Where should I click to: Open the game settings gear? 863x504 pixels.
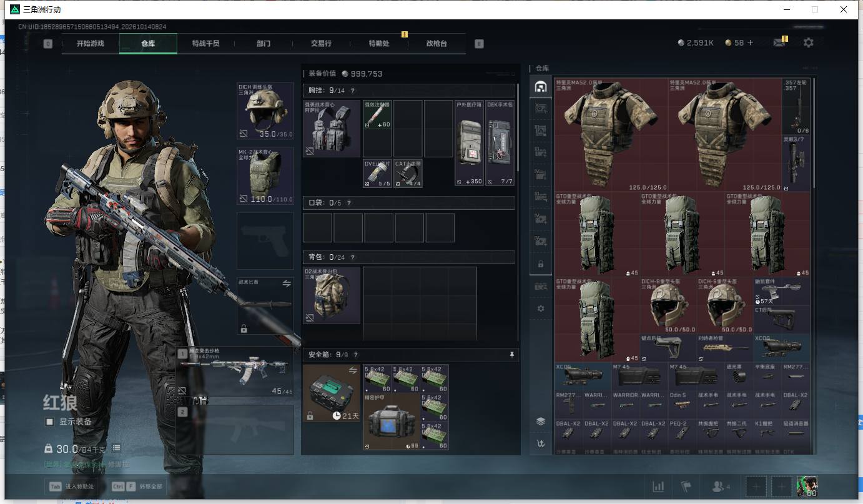(809, 43)
